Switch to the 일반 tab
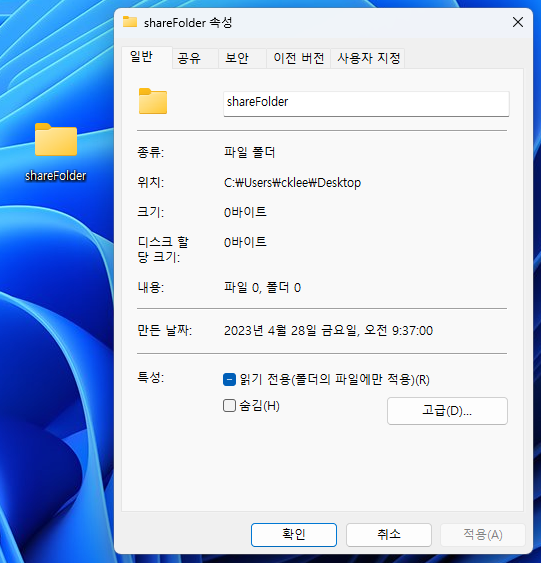 coord(147,57)
